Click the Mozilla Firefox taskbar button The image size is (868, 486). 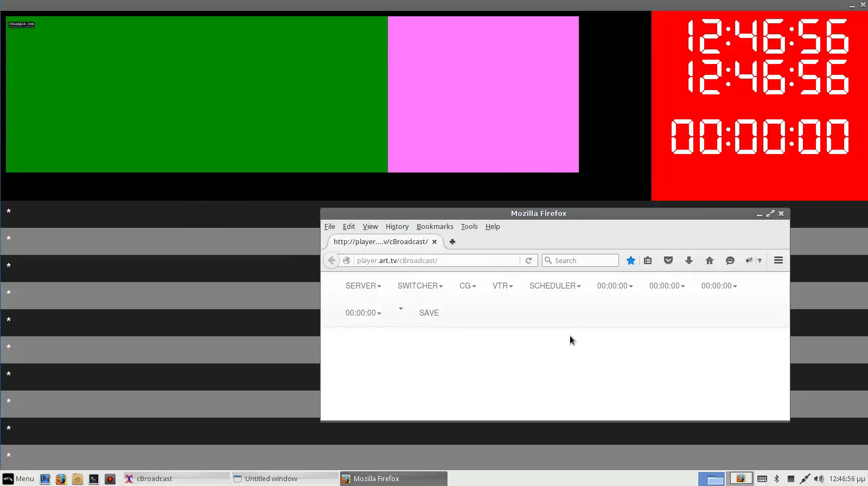(393, 479)
